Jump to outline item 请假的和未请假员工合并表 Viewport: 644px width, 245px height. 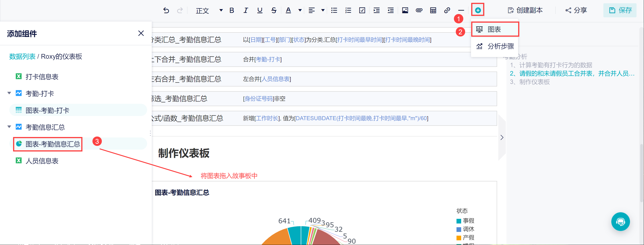[x=572, y=73]
